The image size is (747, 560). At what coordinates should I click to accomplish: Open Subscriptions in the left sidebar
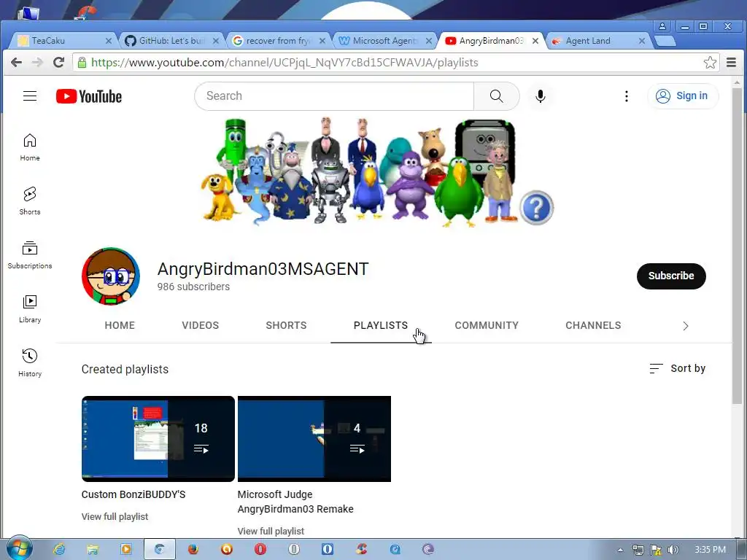tap(29, 254)
